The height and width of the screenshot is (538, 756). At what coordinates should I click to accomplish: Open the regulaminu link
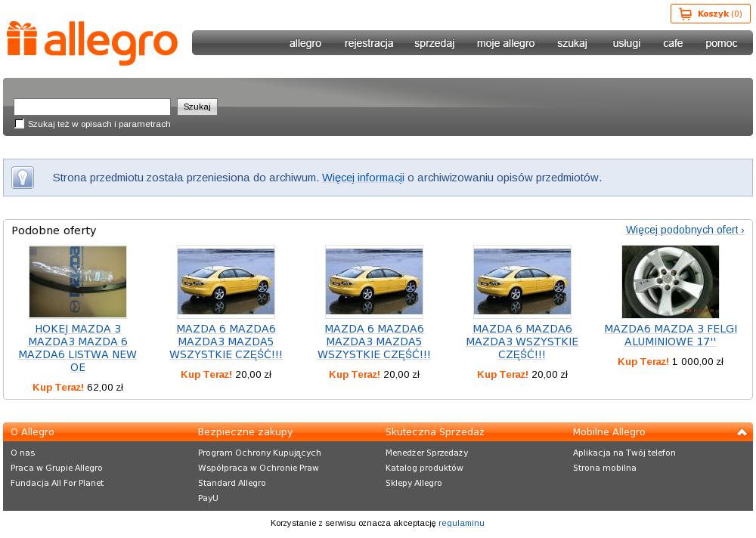point(461,523)
